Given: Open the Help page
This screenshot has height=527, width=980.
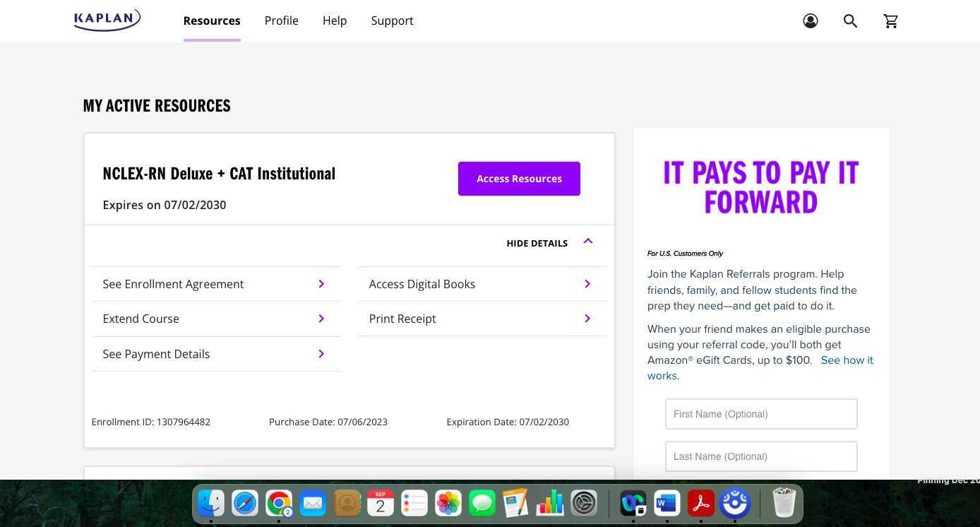Looking at the screenshot, I should (335, 20).
